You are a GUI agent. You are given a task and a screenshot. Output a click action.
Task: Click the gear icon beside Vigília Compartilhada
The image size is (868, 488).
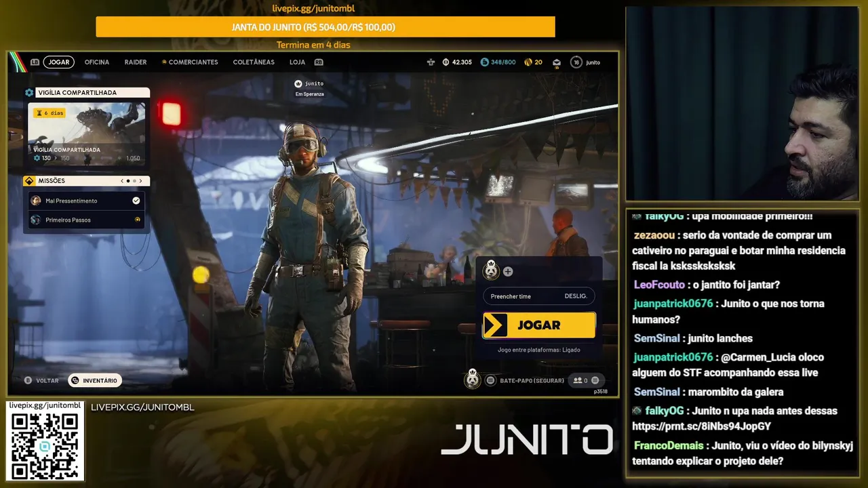29,92
